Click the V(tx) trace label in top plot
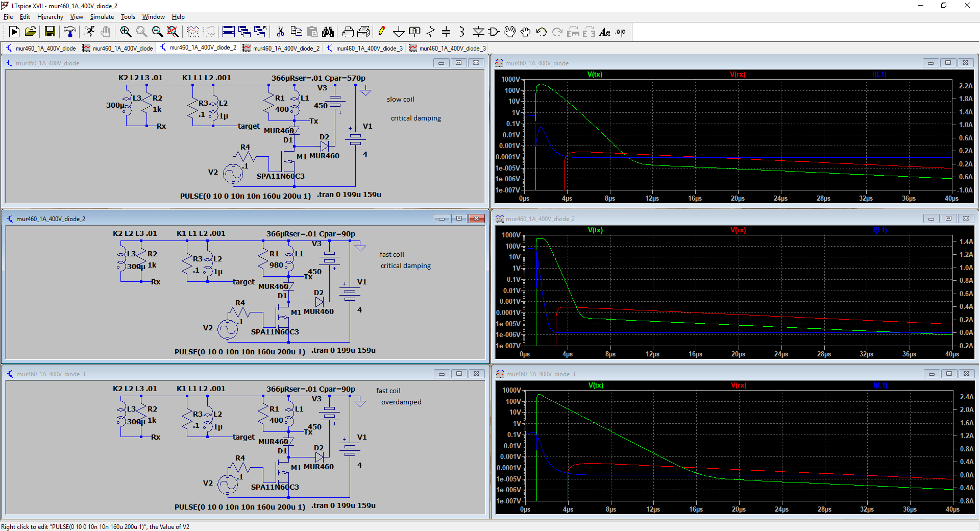This screenshot has height=531, width=980. 595,75
